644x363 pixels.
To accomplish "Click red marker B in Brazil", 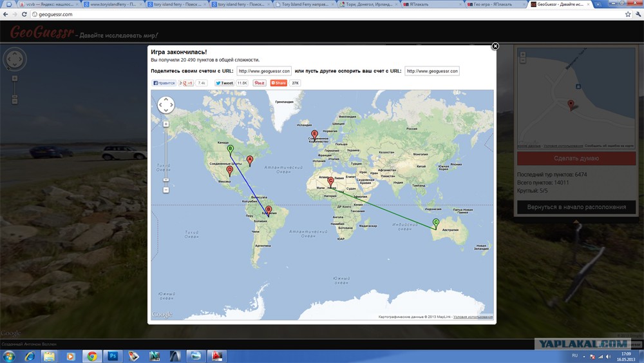I will pos(268,211).
